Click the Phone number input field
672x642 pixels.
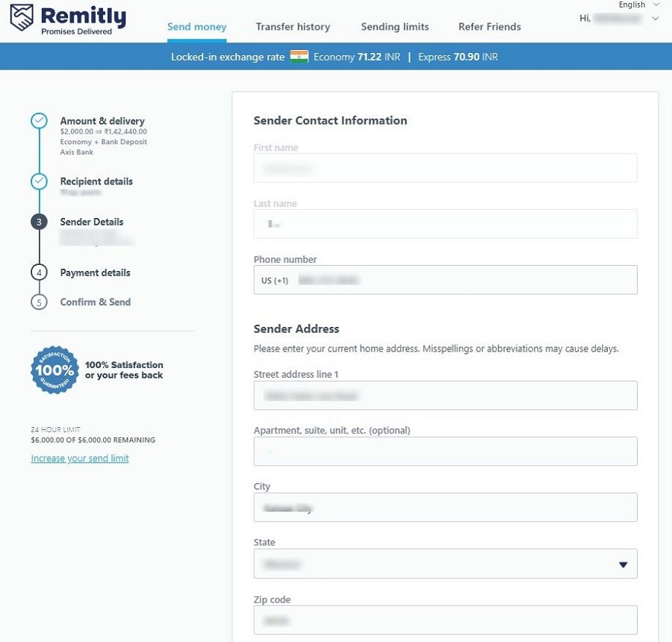click(463, 280)
